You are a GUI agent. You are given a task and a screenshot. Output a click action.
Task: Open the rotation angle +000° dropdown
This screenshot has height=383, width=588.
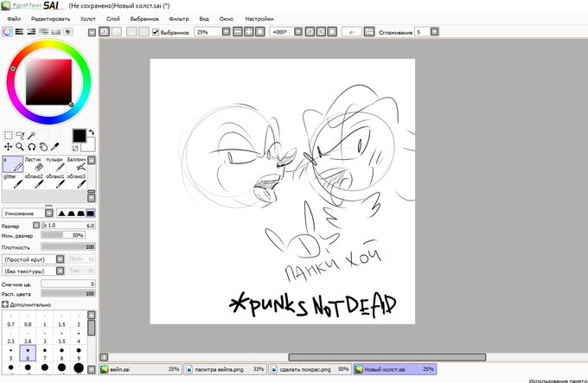[297, 32]
